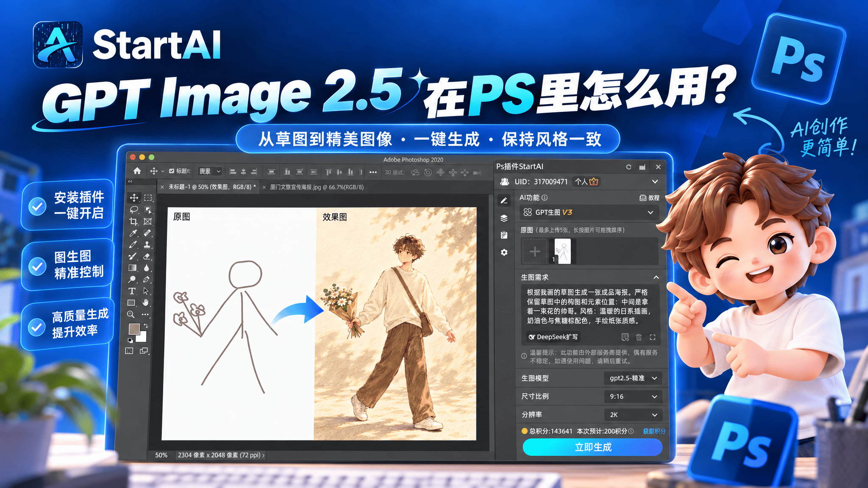Open StartAI sidebar pencil edit icon

click(x=504, y=200)
